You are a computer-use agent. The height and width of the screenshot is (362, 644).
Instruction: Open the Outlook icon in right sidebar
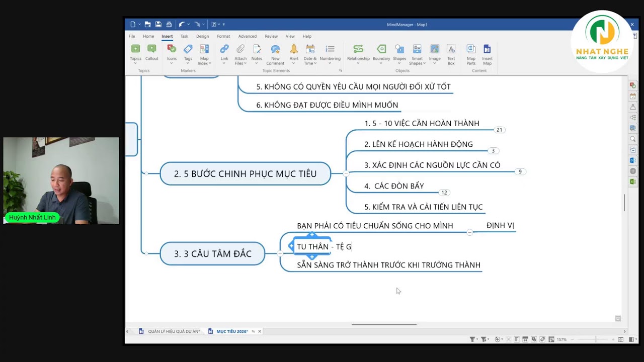pos(633,160)
